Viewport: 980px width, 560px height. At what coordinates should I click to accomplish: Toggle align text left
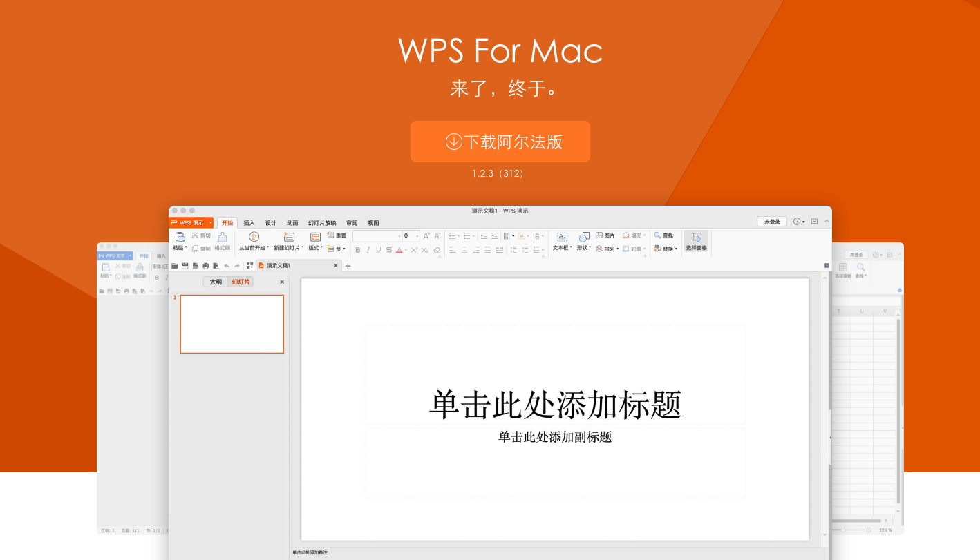click(x=453, y=250)
